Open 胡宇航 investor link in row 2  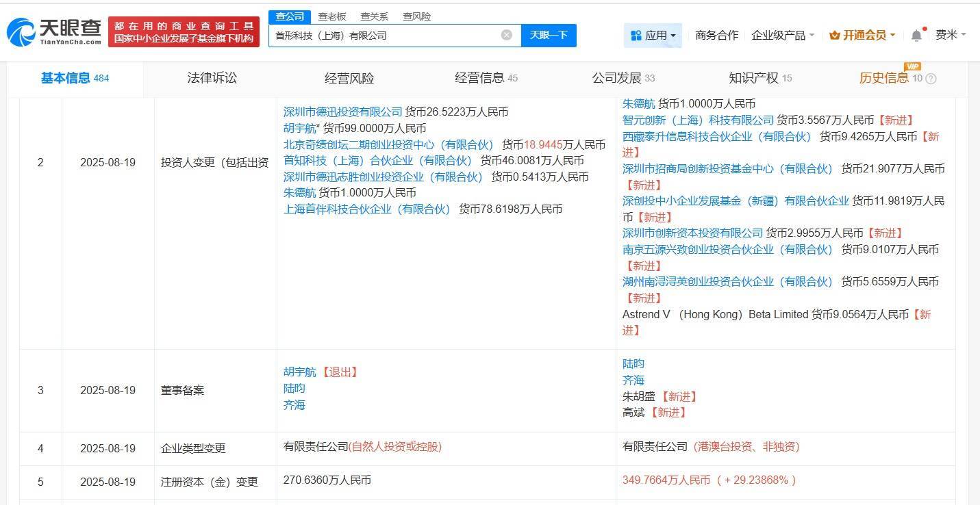point(300,128)
